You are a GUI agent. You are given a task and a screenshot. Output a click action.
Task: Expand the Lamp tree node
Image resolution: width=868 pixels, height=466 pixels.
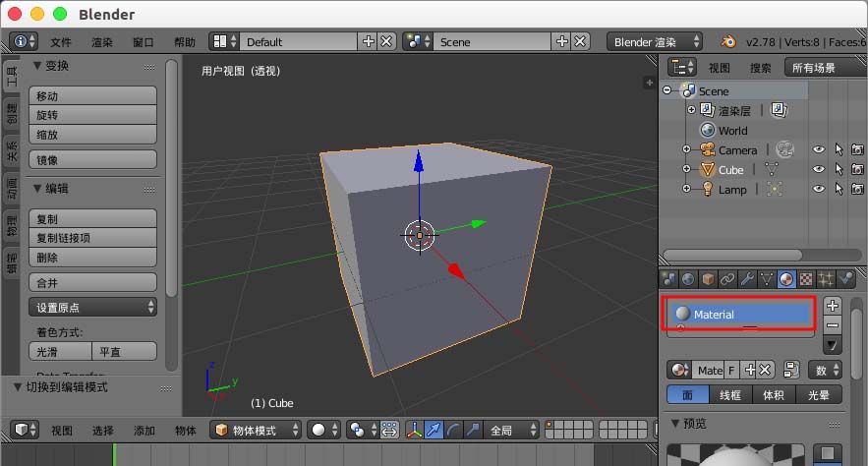[686, 189]
